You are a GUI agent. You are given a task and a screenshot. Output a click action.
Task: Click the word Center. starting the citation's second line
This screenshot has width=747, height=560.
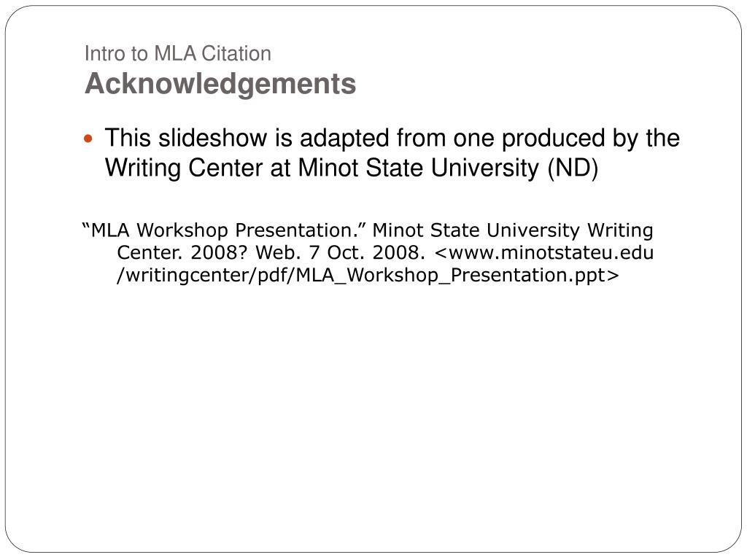point(150,252)
